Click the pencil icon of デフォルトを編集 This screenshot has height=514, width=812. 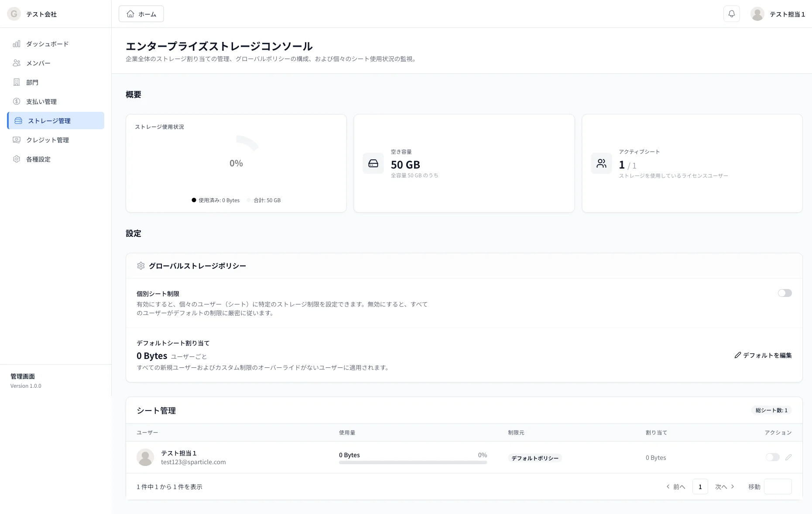coord(737,355)
